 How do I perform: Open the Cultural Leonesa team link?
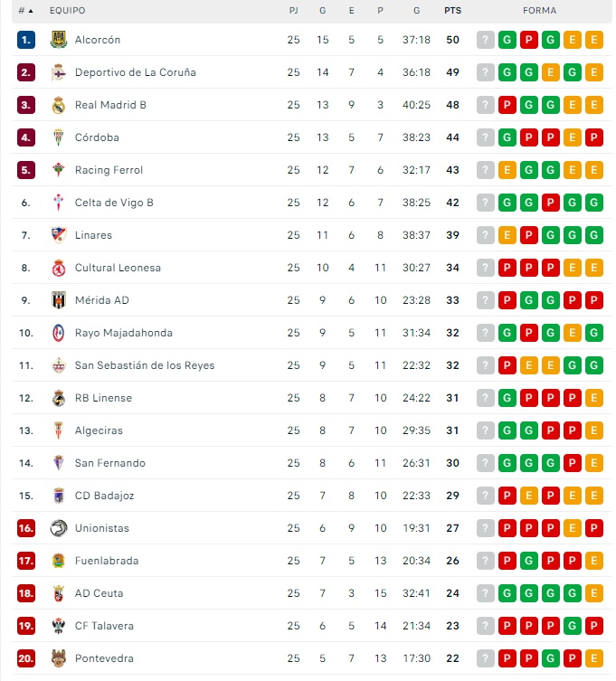coord(118,268)
